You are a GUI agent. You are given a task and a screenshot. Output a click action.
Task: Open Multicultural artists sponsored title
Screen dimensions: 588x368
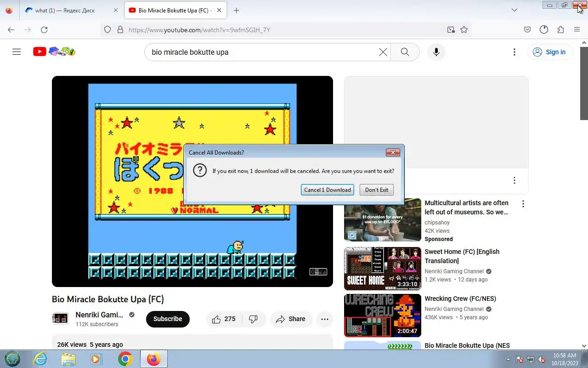pos(466,207)
